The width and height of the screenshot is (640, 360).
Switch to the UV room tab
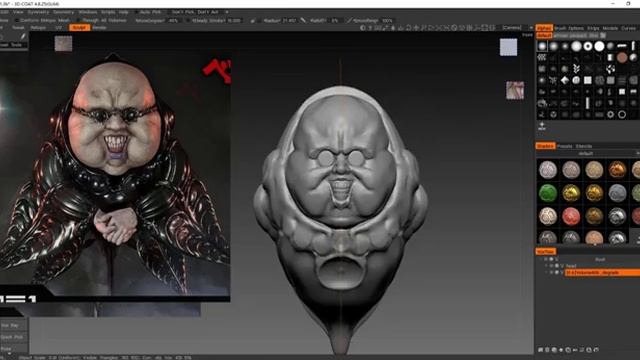(x=58, y=28)
